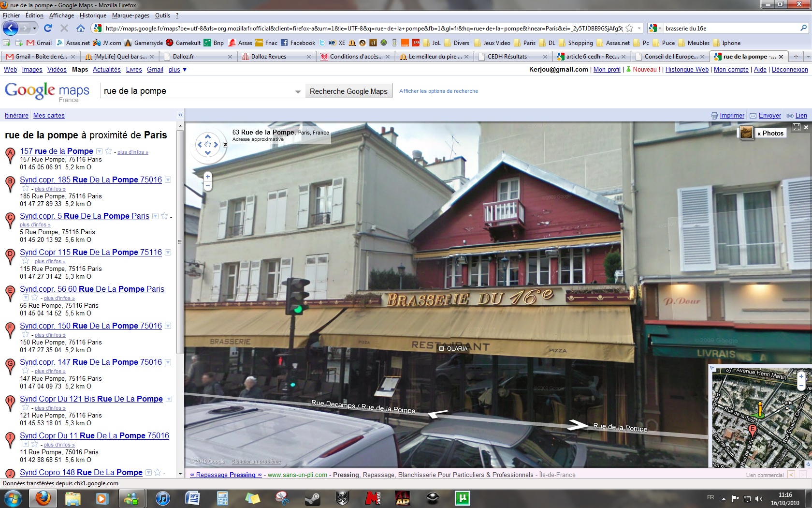Click the Imprimer link

click(x=732, y=115)
